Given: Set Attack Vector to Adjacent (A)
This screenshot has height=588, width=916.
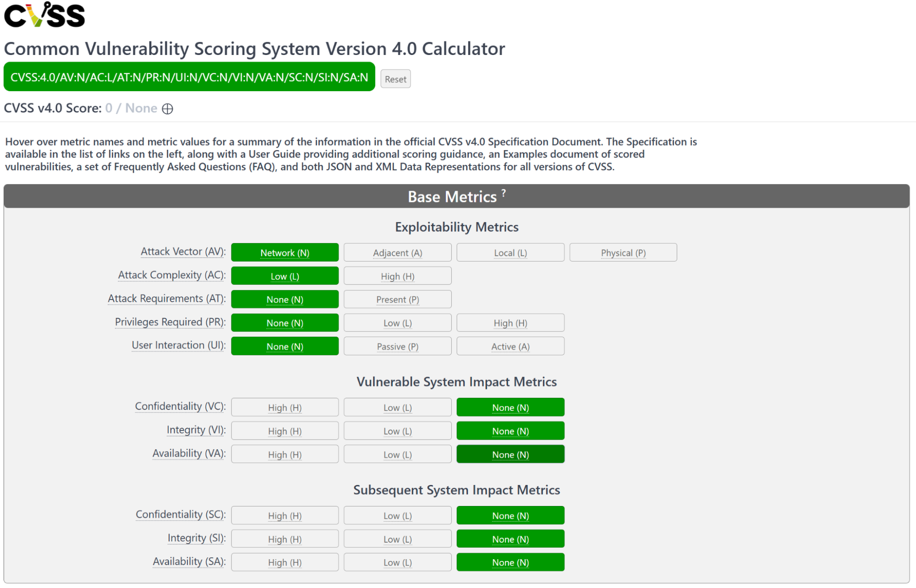Looking at the screenshot, I should click(x=397, y=253).
